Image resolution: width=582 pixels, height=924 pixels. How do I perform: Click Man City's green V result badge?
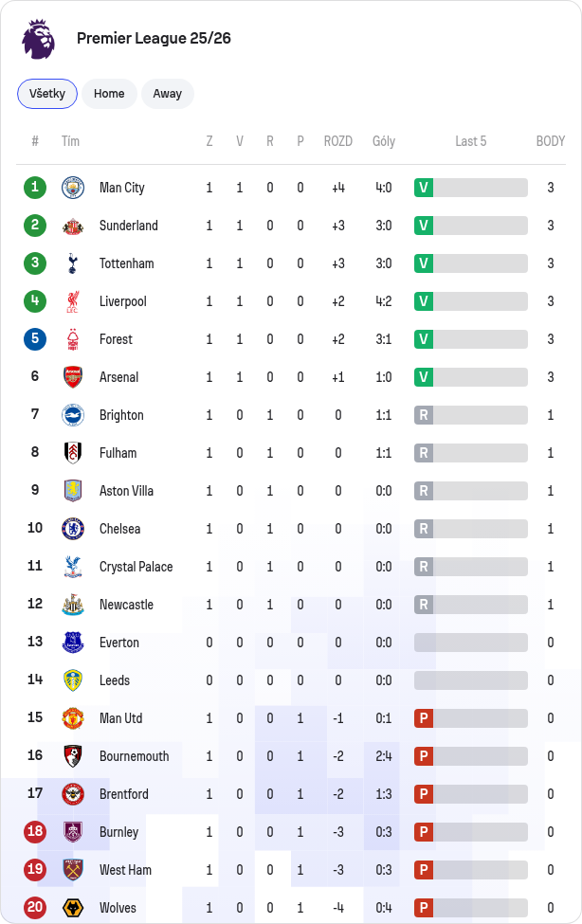[x=424, y=188]
